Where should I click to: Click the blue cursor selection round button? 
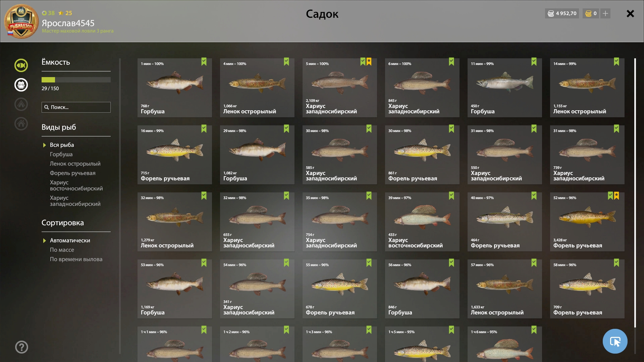click(615, 341)
